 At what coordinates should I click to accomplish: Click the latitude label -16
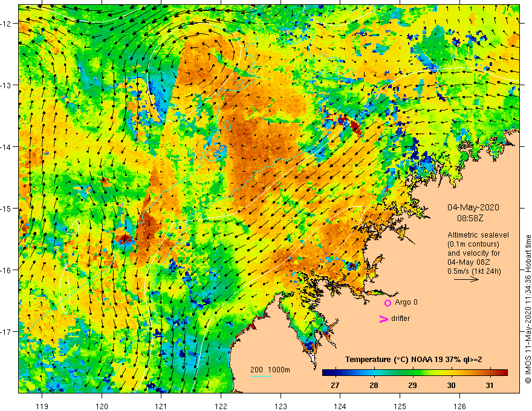point(6,270)
